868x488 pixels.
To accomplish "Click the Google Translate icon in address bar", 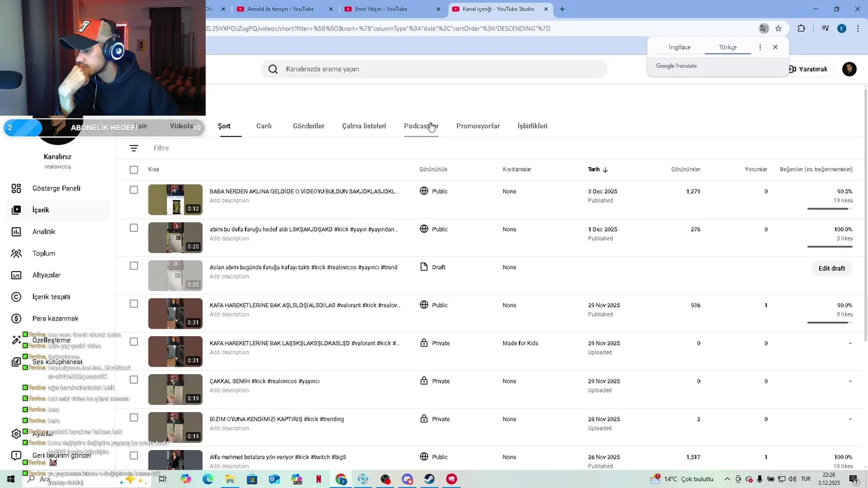I will (764, 28).
